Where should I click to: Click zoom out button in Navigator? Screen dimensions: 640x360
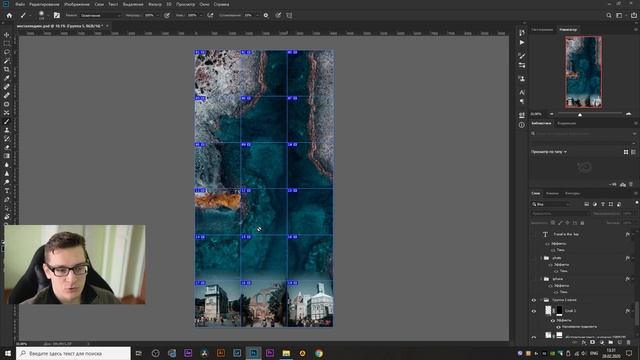[552, 114]
